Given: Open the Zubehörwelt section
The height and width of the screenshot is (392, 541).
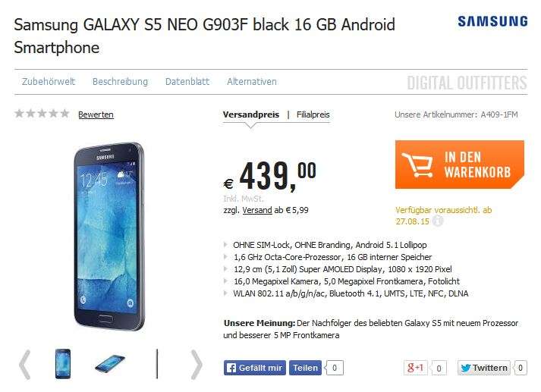Looking at the screenshot, I should tap(49, 82).
